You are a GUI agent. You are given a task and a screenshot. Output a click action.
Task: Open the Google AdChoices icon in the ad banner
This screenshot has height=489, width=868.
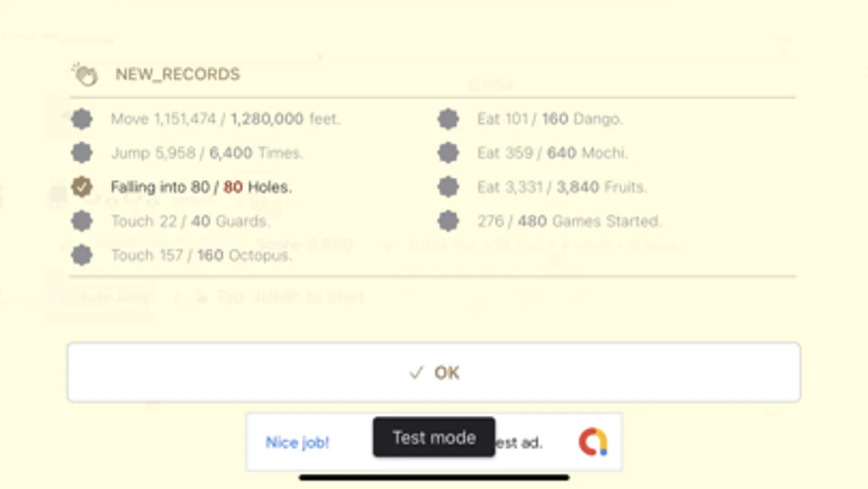593,442
